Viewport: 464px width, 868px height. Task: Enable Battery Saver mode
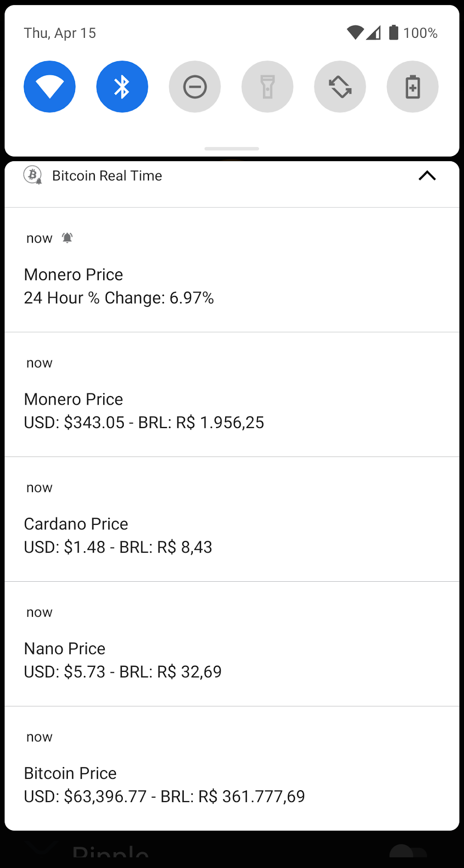(413, 86)
